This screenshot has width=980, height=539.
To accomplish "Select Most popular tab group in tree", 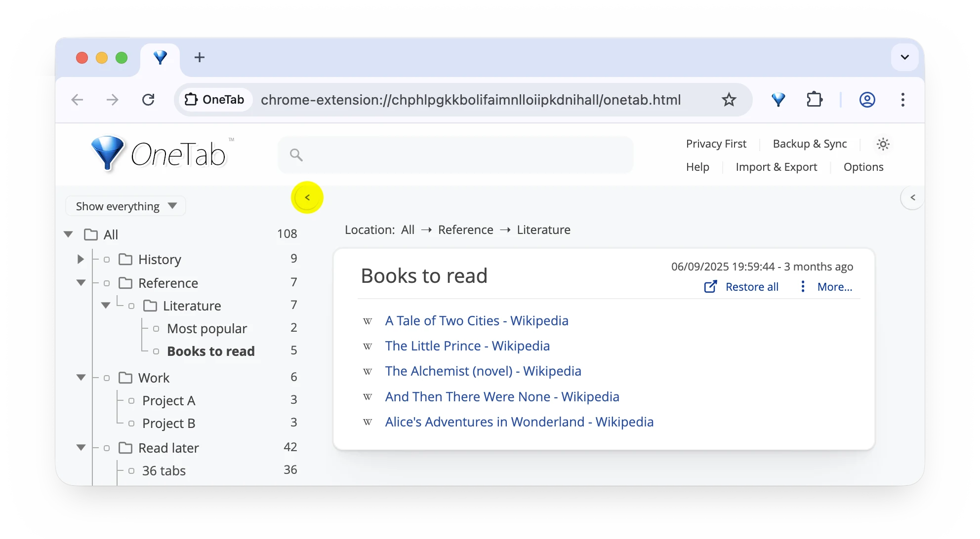I will (x=206, y=329).
